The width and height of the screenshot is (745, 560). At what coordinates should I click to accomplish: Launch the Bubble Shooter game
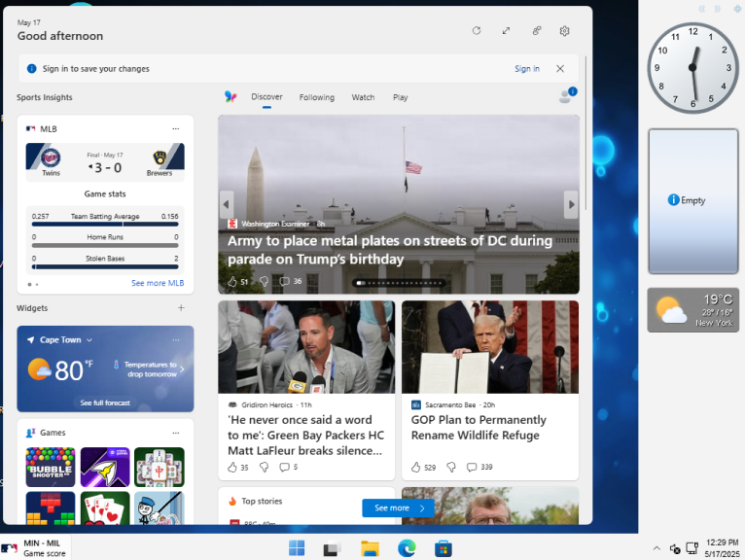coord(51,467)
